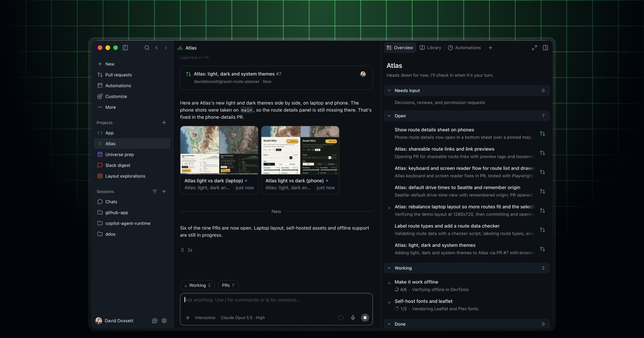Open pull request icon for Label route types
The height and width of the screenshot is (338, 644).
pos(542,230)
